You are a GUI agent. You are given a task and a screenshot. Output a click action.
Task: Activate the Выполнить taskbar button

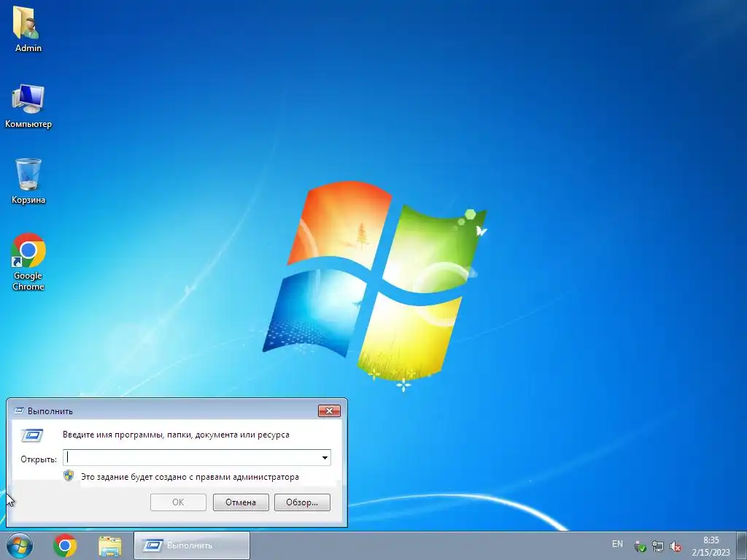click(x=192, y=545)
